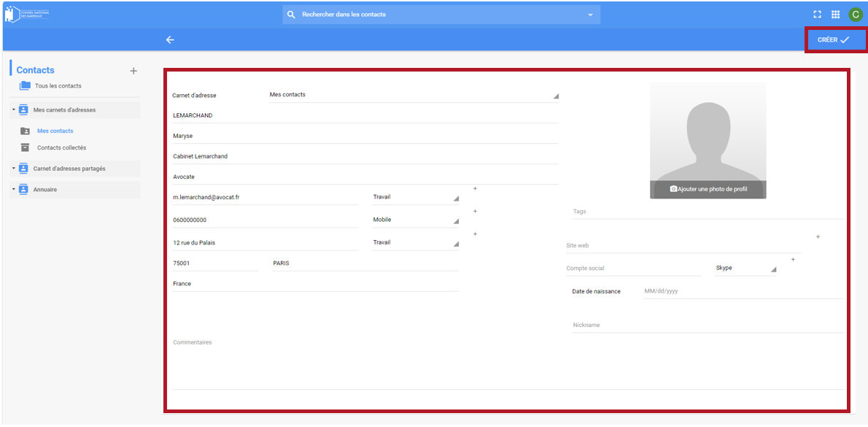
Task: Click the back arrow icon
Action: [x=170, y=40]
